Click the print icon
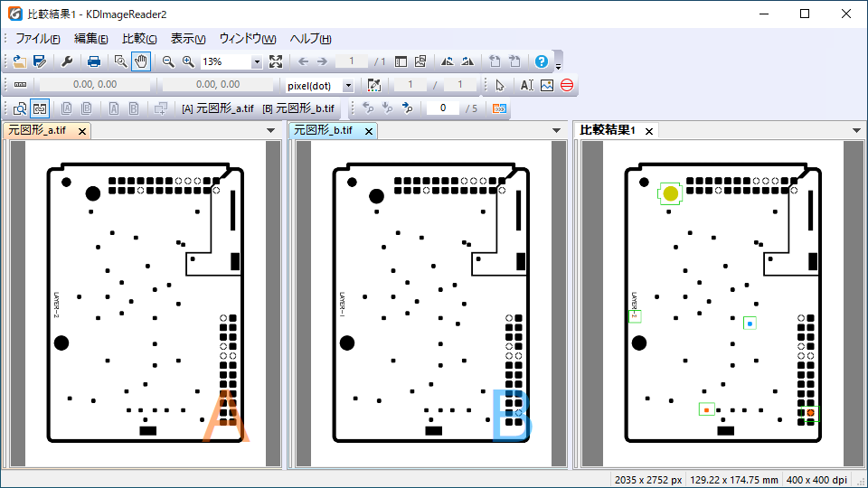The width and height of the screenshot is (868, 488). tap(93, 61)
